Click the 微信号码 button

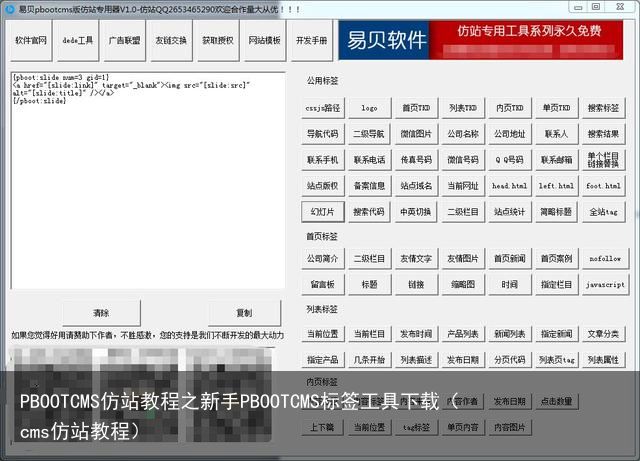point(463,160)
